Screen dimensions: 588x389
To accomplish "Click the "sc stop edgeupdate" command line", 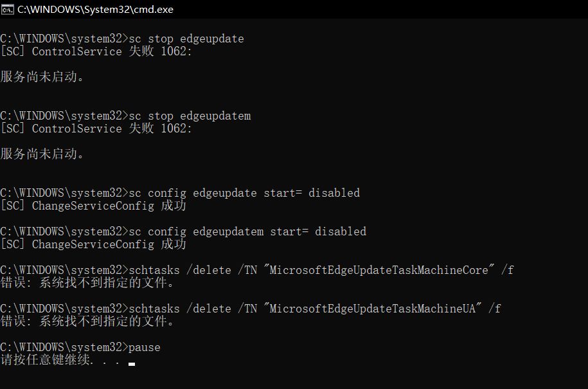I will coord(186,39).
